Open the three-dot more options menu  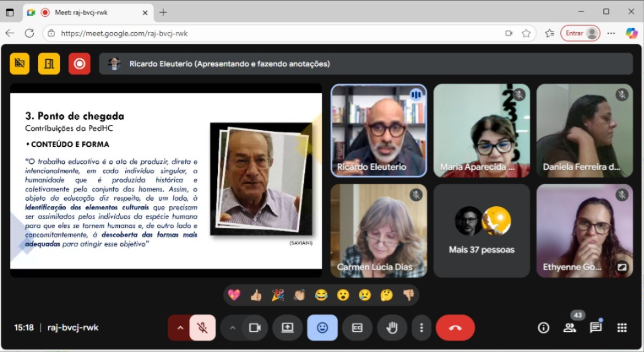pyautogui.click(x=421, y=328)
